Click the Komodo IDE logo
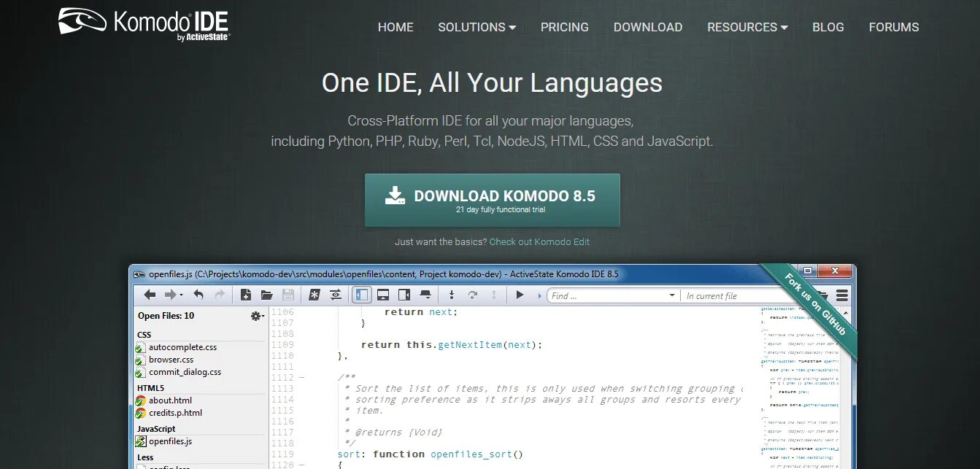The width and height of the screenshot is (980, 469). pyautogui.click(x=144, y=23)
